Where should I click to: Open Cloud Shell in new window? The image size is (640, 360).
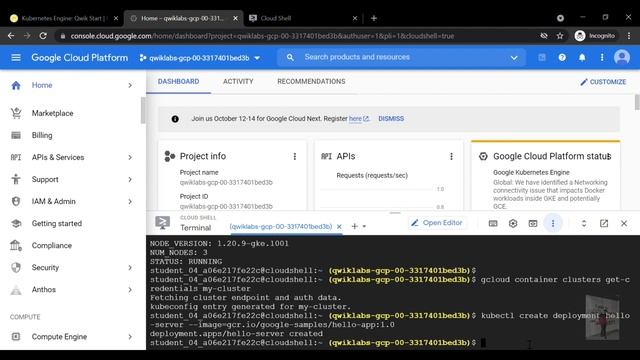(604, 223)
